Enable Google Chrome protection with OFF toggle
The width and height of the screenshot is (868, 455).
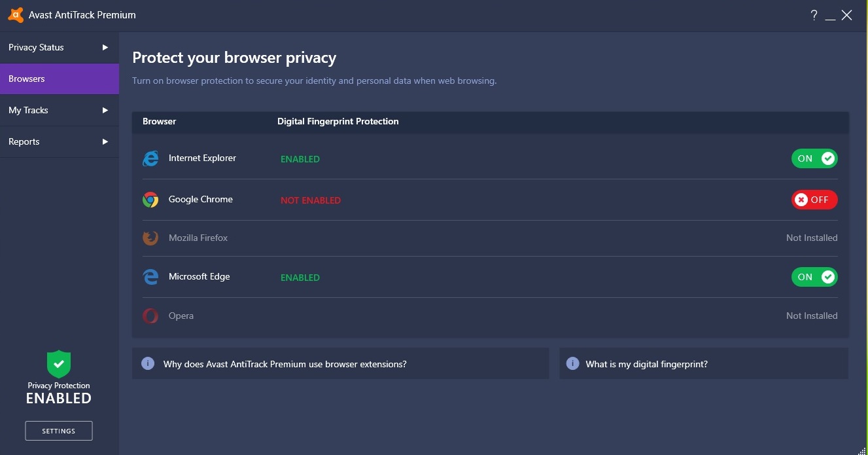pos(814,200)
